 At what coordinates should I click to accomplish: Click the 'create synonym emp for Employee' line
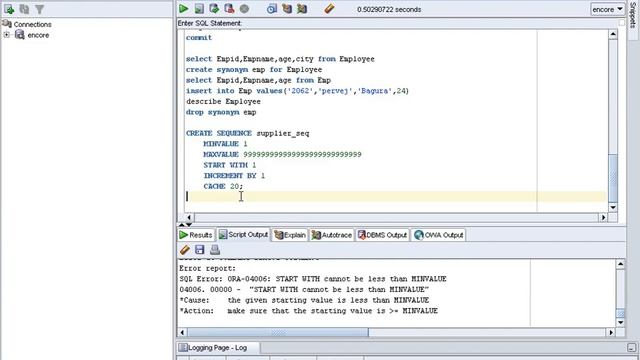[x=254, y=70]
